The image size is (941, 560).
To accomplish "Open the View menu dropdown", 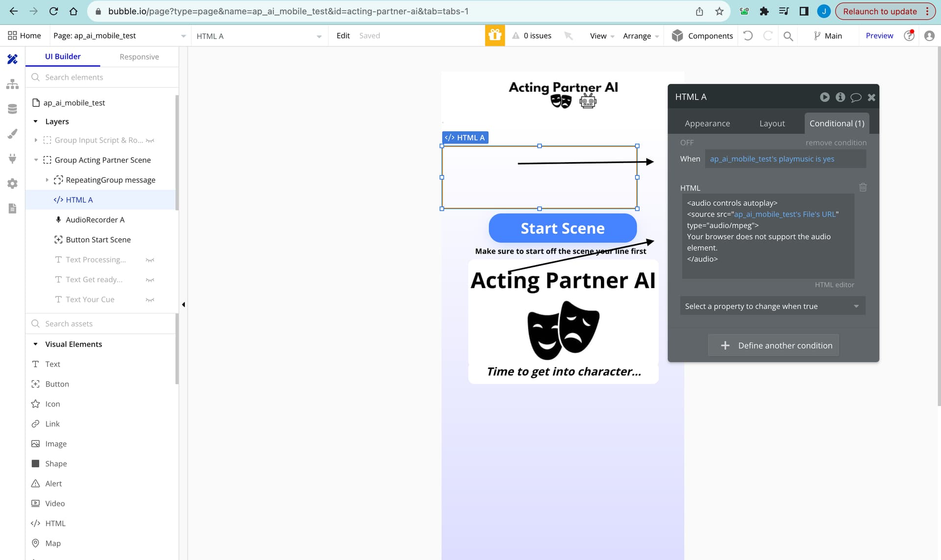I will pyautogui.click(x=602, y=36).
